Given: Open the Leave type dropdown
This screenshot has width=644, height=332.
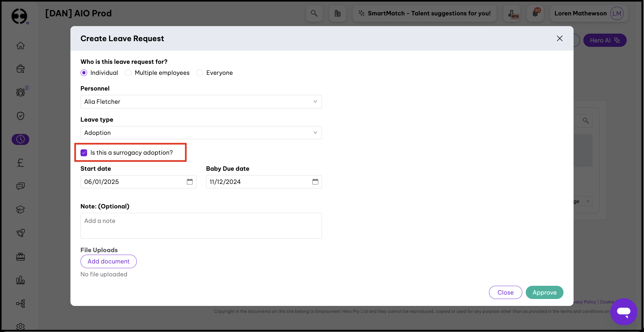Looking at the screenshot, I should [201, 133].
